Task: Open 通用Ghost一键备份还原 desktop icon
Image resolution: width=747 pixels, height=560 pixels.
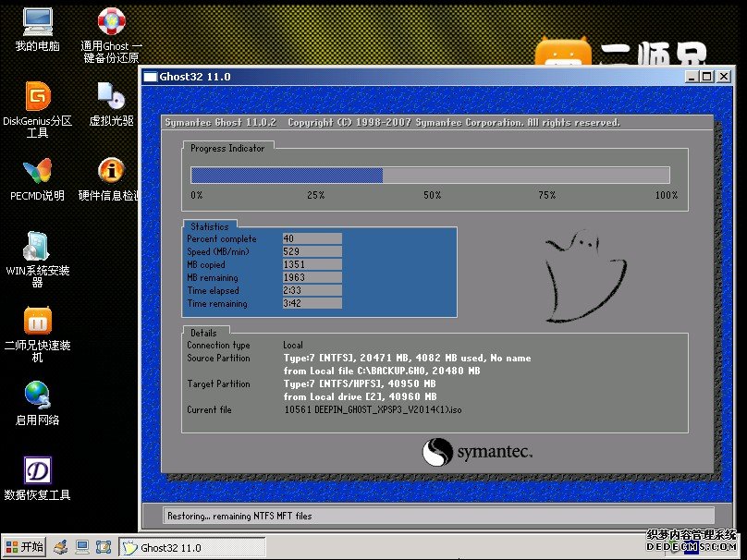Action: [x=112, y=36]
